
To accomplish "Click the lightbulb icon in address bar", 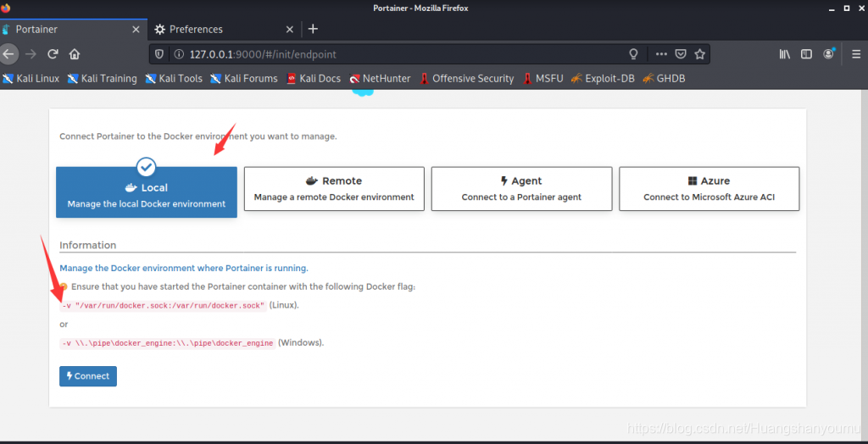I will (634, 54).
